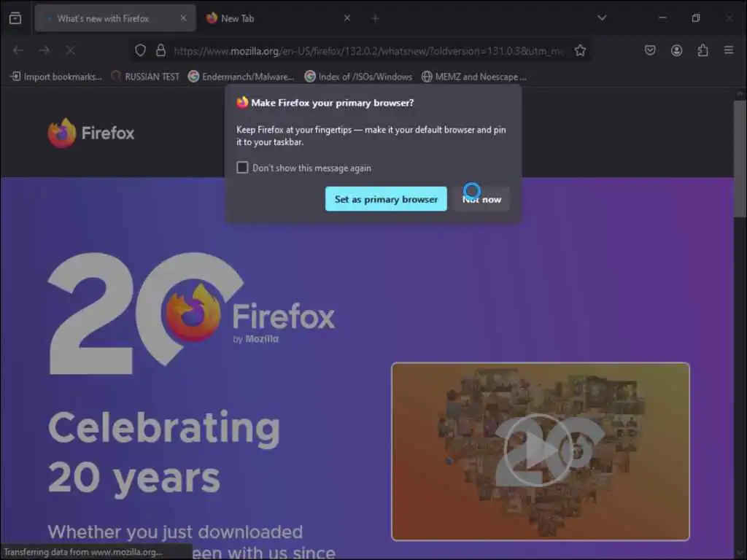
Task: Go forward with the forward arrow
Action: click(x=44, y=50)
